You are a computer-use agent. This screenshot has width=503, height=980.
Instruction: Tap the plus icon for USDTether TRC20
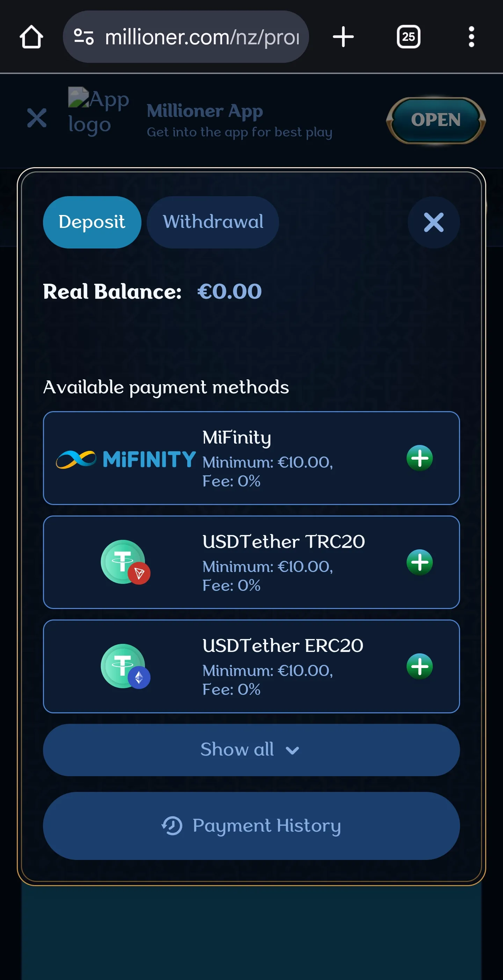(x=420, y=562)
